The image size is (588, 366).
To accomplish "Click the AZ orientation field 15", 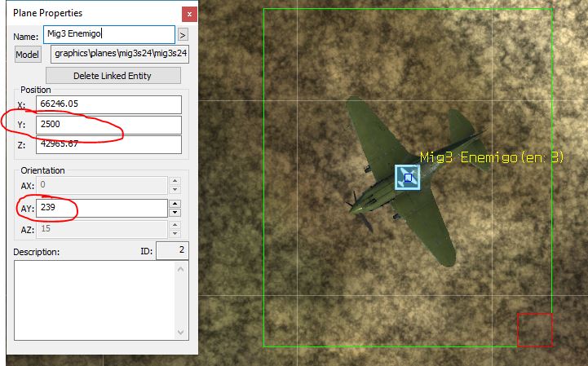I will pos(102,230).
